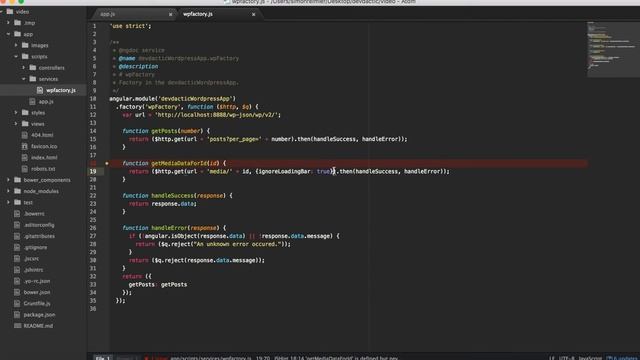Click the LF line ending selector
Image resolution: width=640 pixels, height=360 pixels.
coord(552,358)
